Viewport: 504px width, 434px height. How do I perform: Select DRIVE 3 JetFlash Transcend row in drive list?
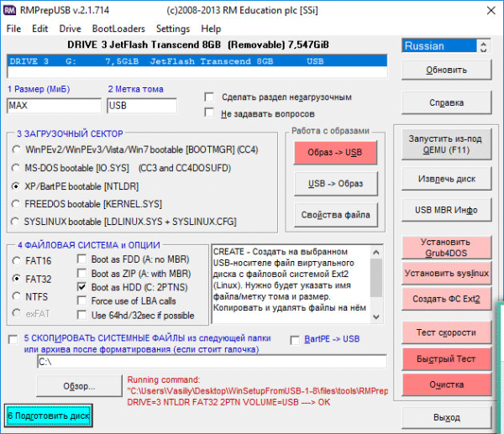tap(197, 61)
